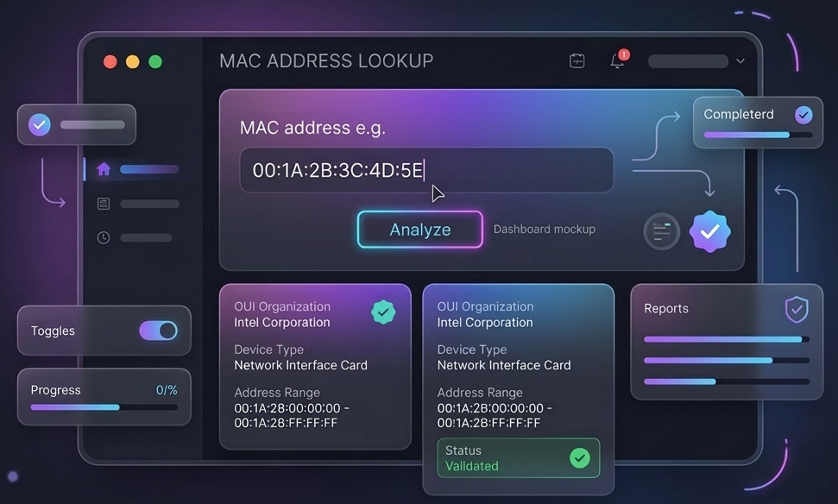The height and width of the screenshot is (504, 838).
Task: Select the second sidebar menu item bar
Action: tap(149, 204)
